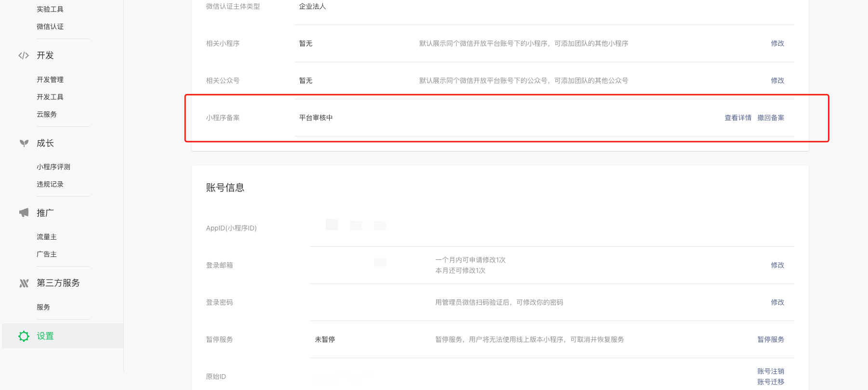Image resolution: width=868 pixels, height=390 pixels.
Task: Click 暂无 in the 相关小程序 row
Action: coord(306,43)
